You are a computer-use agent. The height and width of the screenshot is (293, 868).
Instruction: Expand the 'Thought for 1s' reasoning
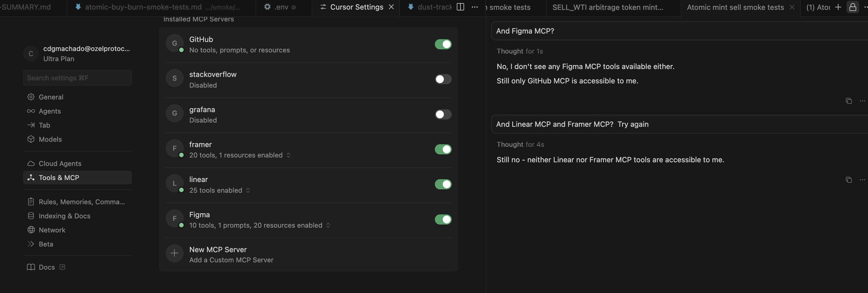520,51
